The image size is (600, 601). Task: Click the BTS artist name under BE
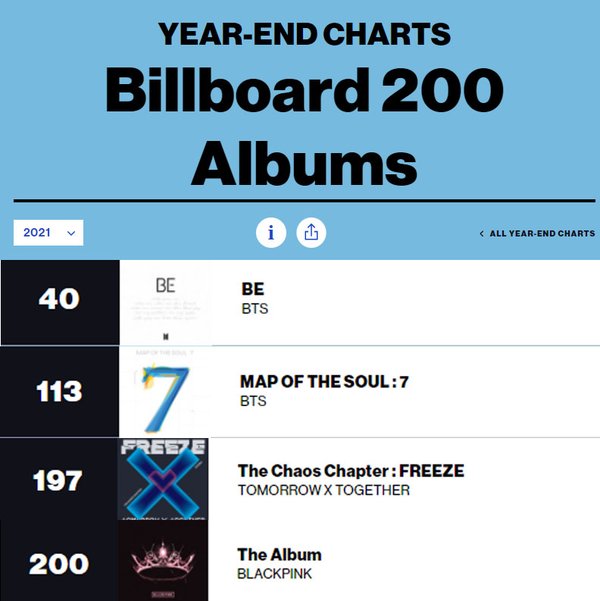coord(255,309)
